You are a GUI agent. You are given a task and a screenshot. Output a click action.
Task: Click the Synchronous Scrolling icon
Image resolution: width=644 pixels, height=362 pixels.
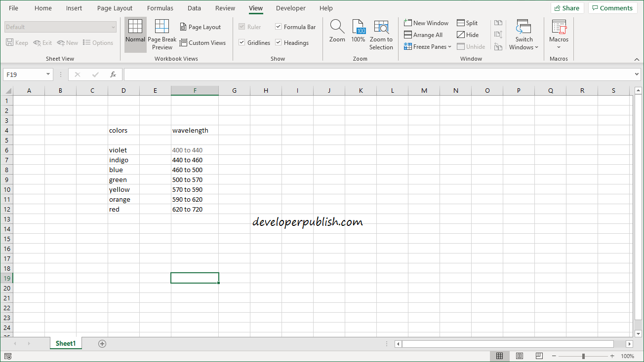pos(498,35)
